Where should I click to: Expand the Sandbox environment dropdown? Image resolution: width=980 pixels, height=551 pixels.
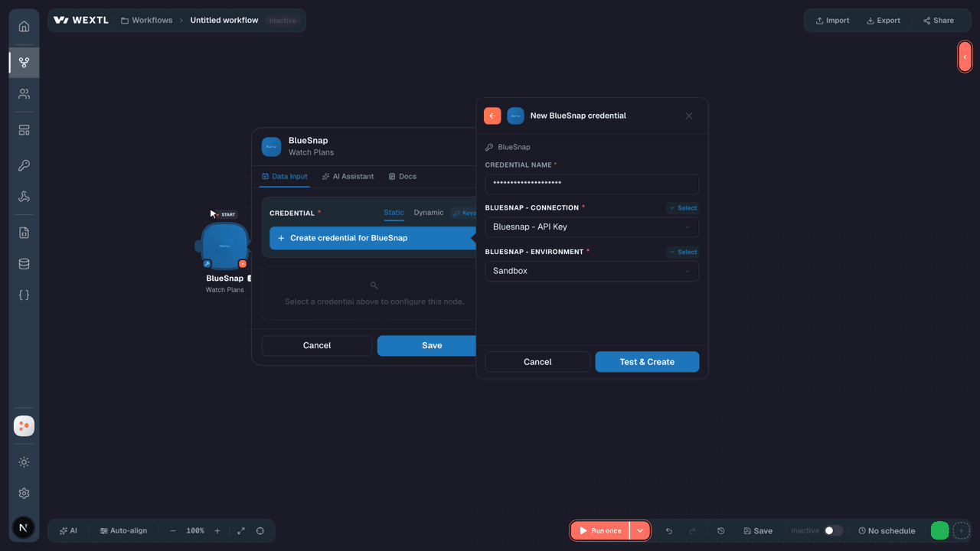click(x=592, y=271)
